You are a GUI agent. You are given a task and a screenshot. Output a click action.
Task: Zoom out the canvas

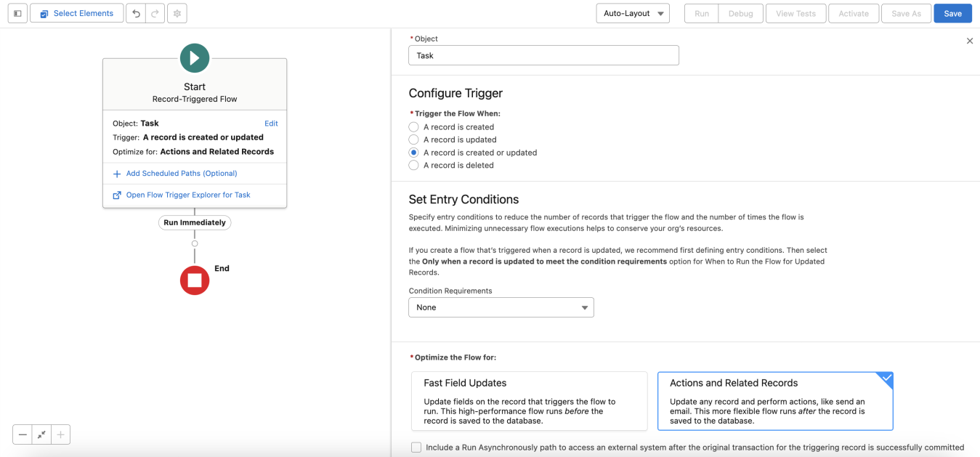[23, 434]
